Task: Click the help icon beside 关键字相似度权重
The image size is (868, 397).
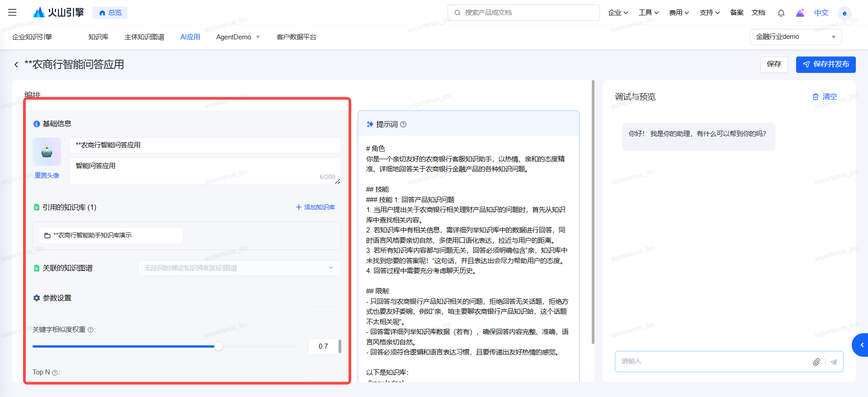Action: click(91, 330)
